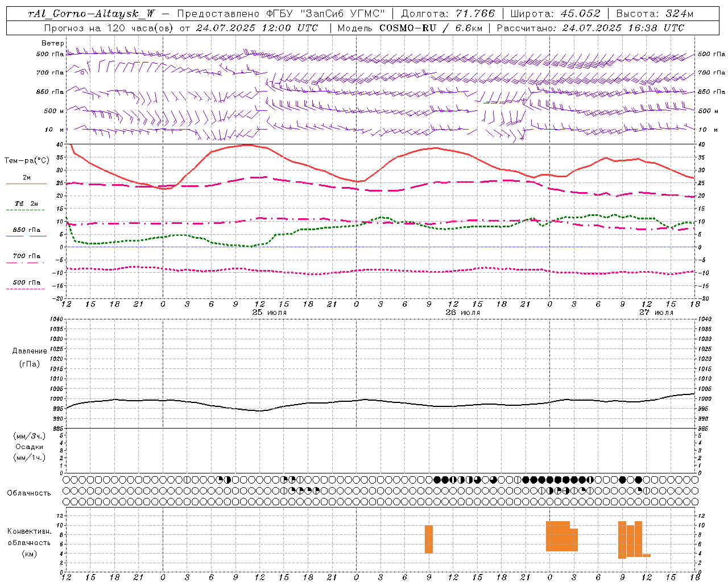Click the Тем-ра(°C) panel label
The width and height of the screenshot is (728, 582).
click(x=27, y=161)
